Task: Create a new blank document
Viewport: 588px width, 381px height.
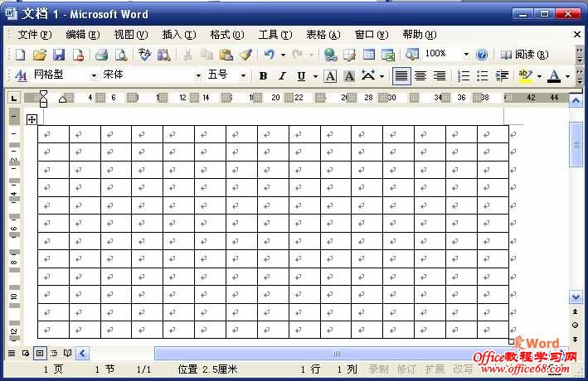Action: (20, 55)
